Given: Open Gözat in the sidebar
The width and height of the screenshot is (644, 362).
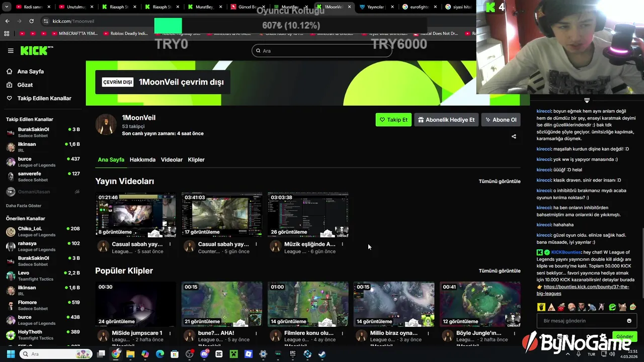Looking at the screenshot, I should 25,85.
